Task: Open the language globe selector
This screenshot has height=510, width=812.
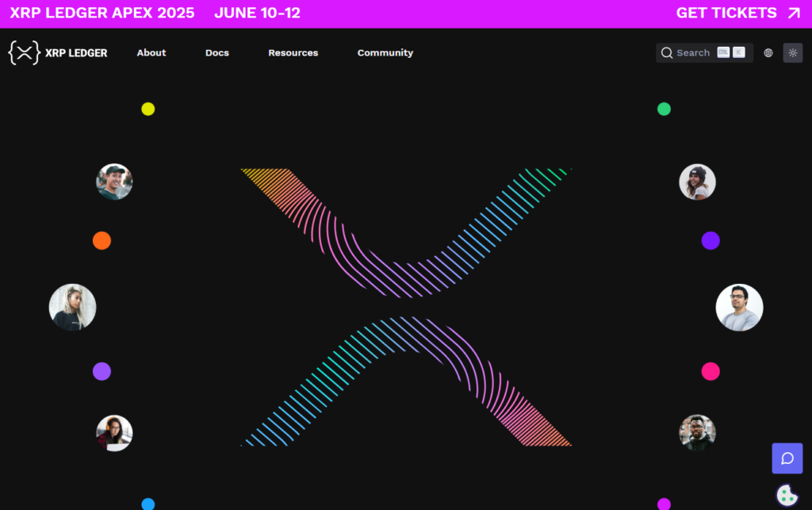Action: pyautogui.click(x=768, y=53)
